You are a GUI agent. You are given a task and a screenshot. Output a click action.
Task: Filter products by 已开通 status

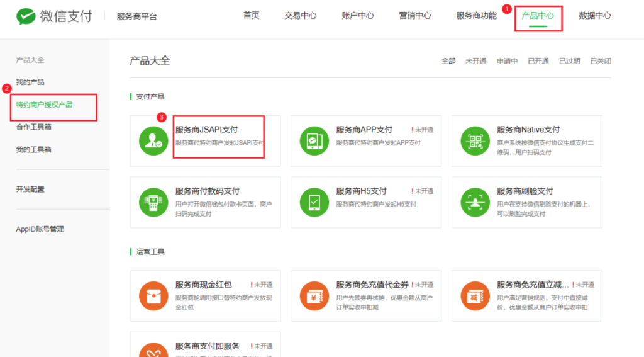click(538, 61)
